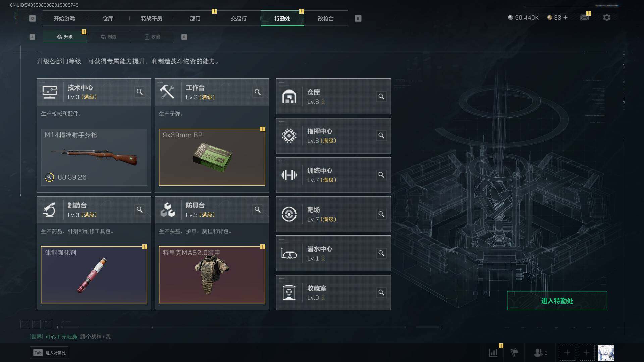Open the settings gear icon
The width and height of the screenshot is (644, 362).
click(606, 17)
